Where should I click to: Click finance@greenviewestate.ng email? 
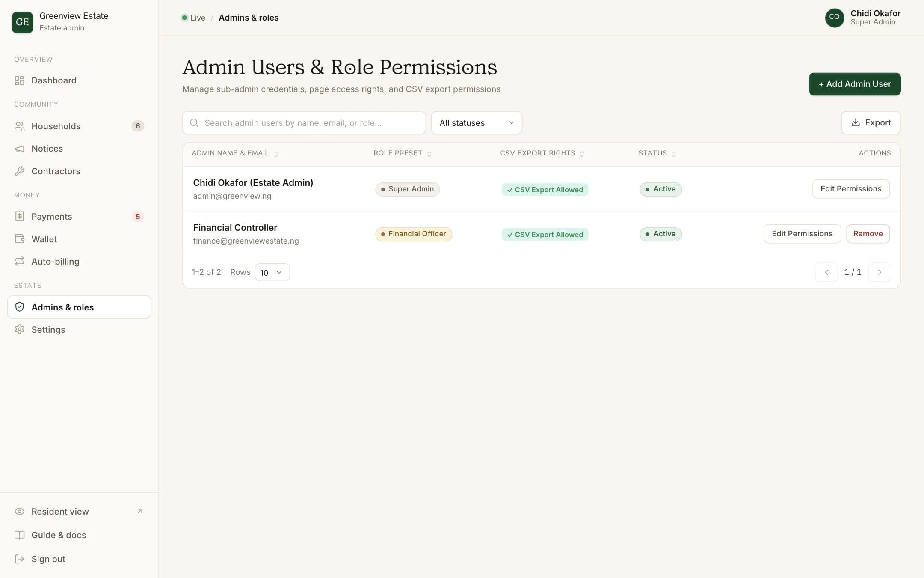[x=246, y=241]
